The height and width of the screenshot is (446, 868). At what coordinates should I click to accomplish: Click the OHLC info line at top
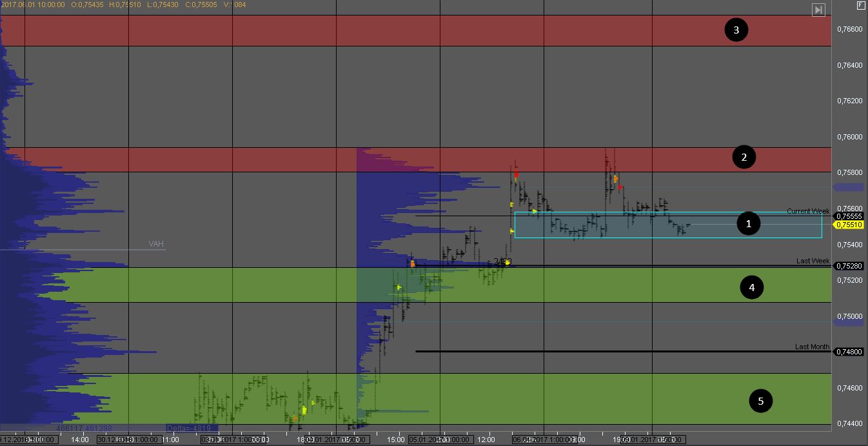[123, 5]
